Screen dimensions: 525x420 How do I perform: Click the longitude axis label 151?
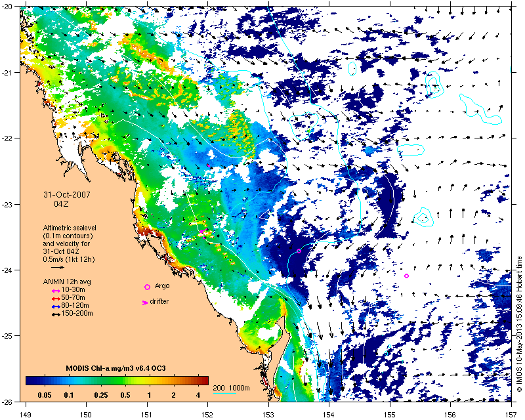point(147,415)
